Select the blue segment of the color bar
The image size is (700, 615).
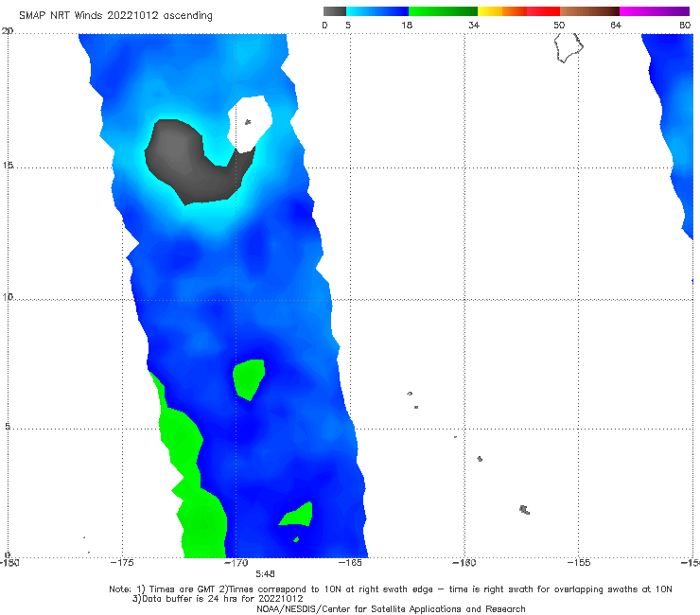377,11
